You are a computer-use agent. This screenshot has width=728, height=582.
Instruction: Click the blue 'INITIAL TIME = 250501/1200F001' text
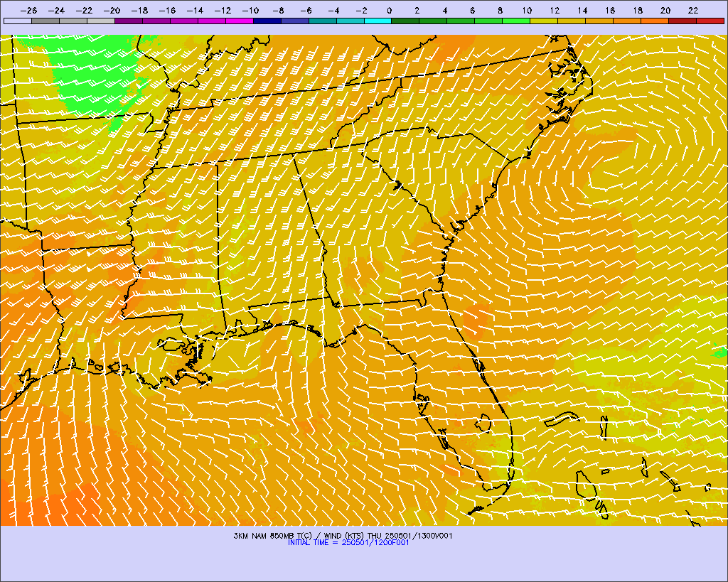348,542
